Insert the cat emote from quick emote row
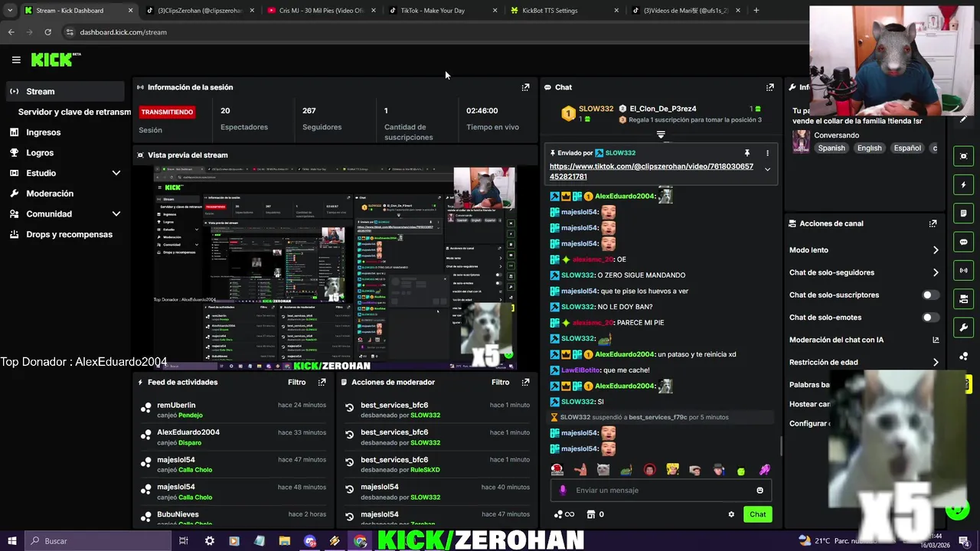 pos(603,470)
